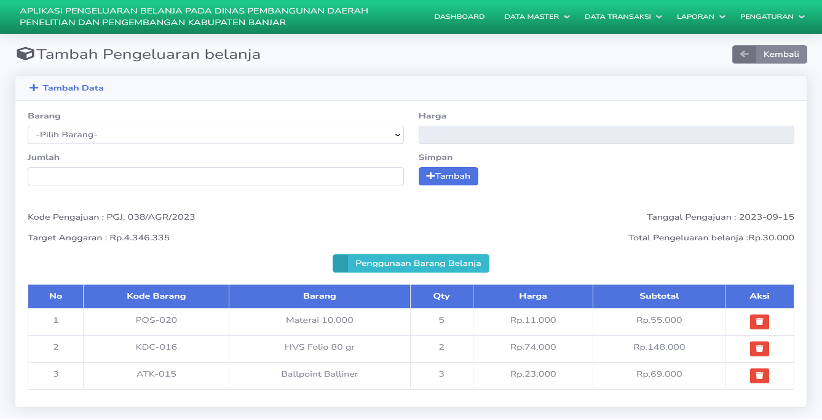The image size is (822, 420).
Task: Click the Subtotal column header
Action: (659, 296)
